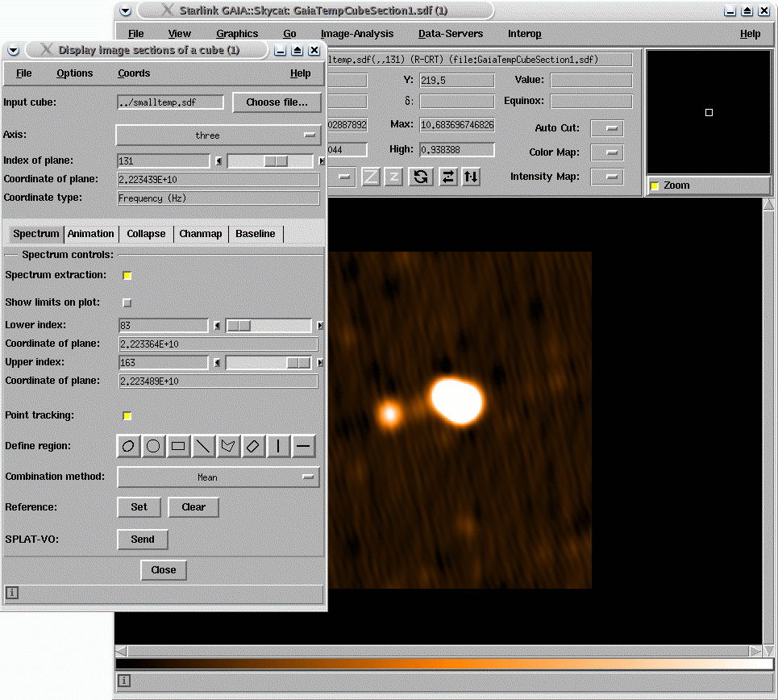The height and width of the screenshot is (700, 778).
Task: Open the Image-Analysis menu
Action: point(356,34)
